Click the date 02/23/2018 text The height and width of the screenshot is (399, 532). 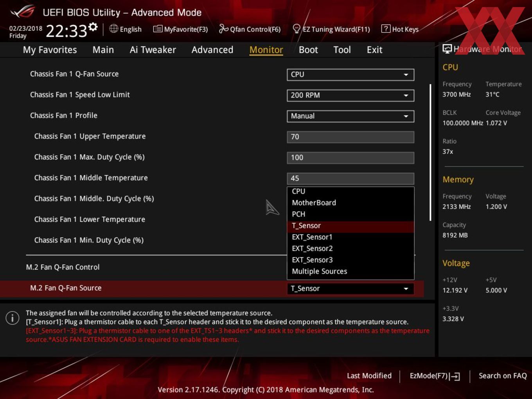(26, 29)
